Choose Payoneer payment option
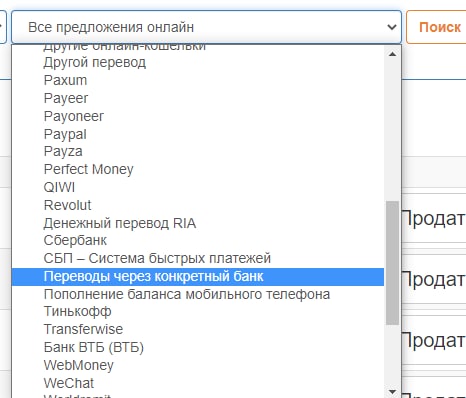466x398 pixels. tap(198, 116)
